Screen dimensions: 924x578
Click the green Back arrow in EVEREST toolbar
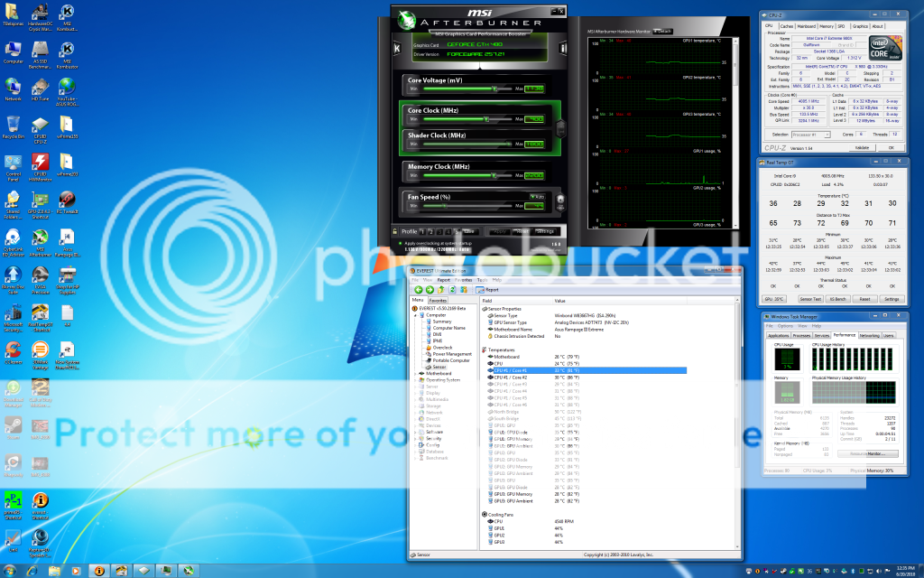tap(419, 290)
